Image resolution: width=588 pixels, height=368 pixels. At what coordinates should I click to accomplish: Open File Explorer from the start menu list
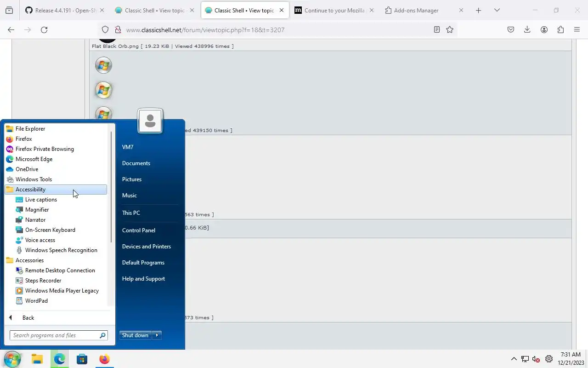click(56, 129)
